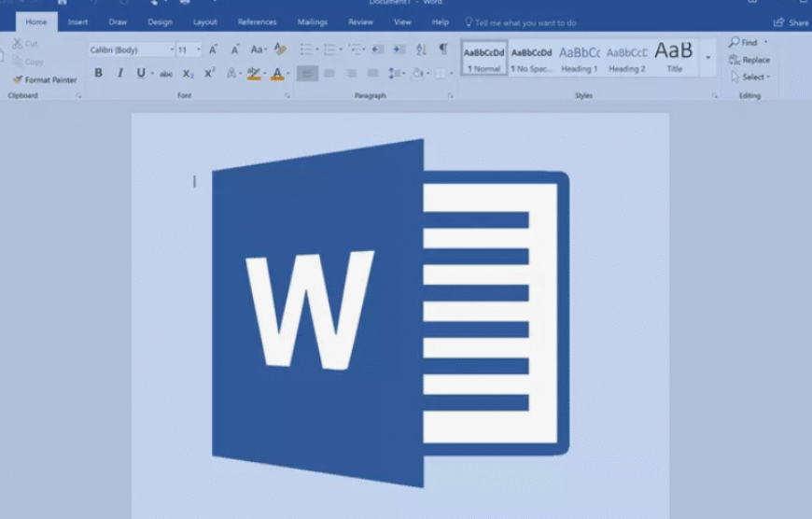Open the Clipboard pane launcher

(x=78, y=96)
